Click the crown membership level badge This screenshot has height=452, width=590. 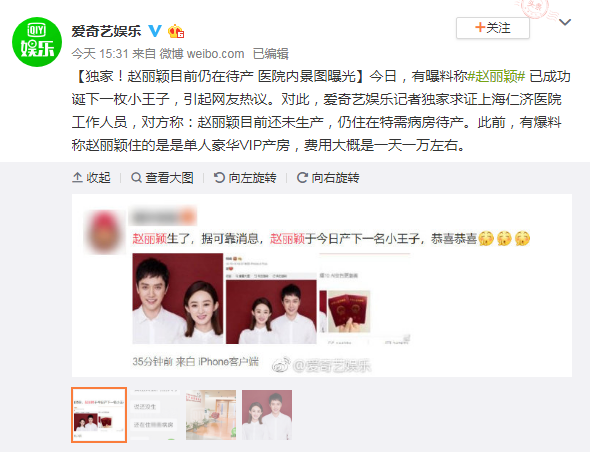tap(176, 31)
